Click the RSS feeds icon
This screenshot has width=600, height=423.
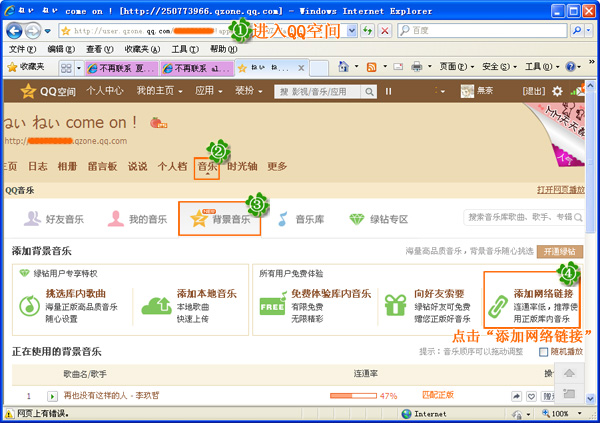coord(371,67)
